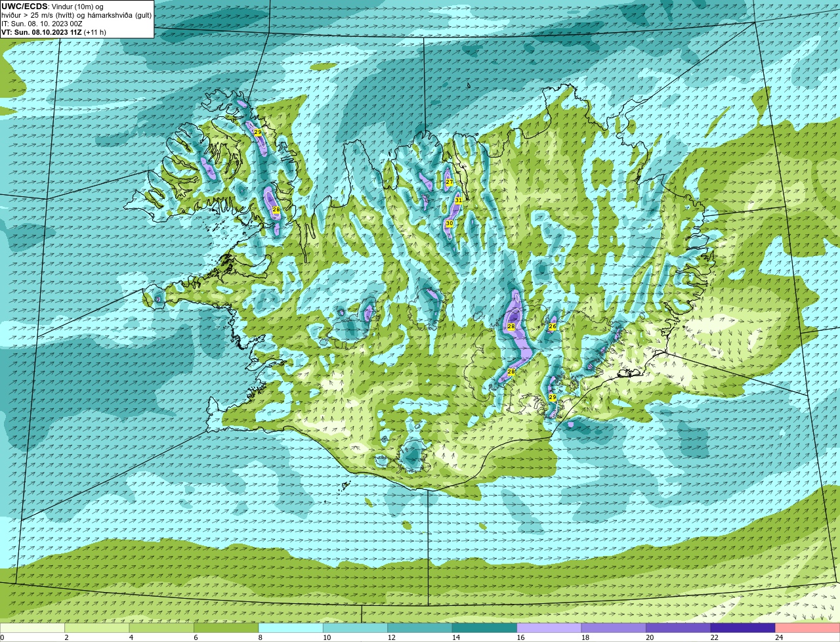The width and height of the screenshot is (840, 642).
Task: Click the yellow '31' max gust marker
Action: [x=459, y=200]
